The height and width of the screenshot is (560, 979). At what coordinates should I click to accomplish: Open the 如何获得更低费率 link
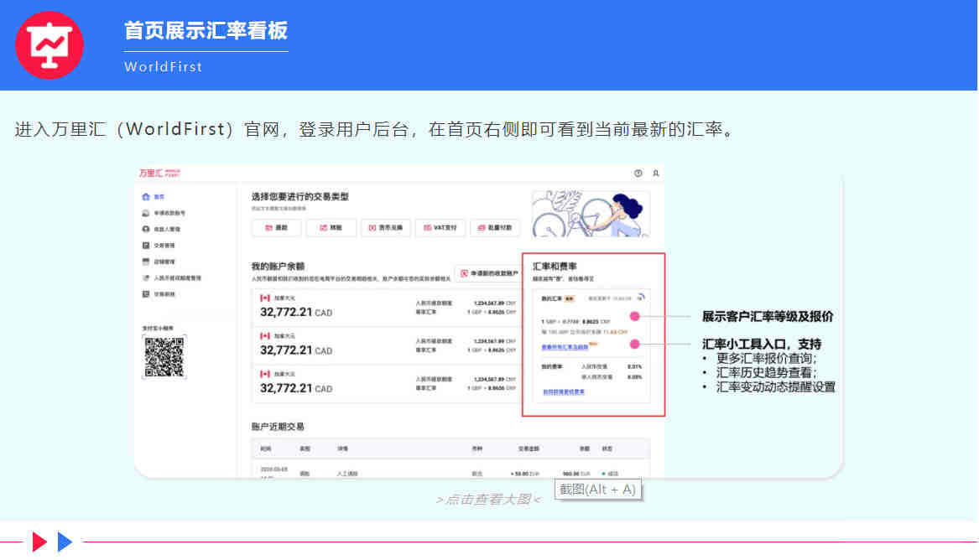(563, 392)
